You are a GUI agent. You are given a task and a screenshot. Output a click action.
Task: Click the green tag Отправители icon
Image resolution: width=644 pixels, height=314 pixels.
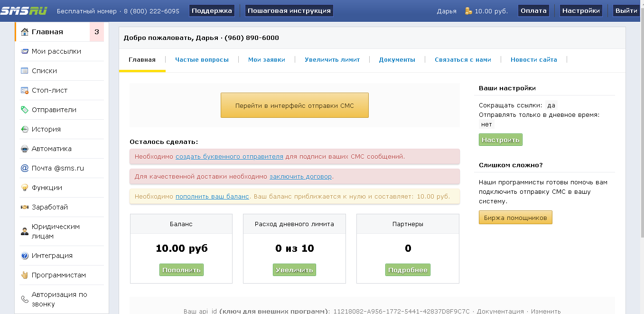(25, 110)
